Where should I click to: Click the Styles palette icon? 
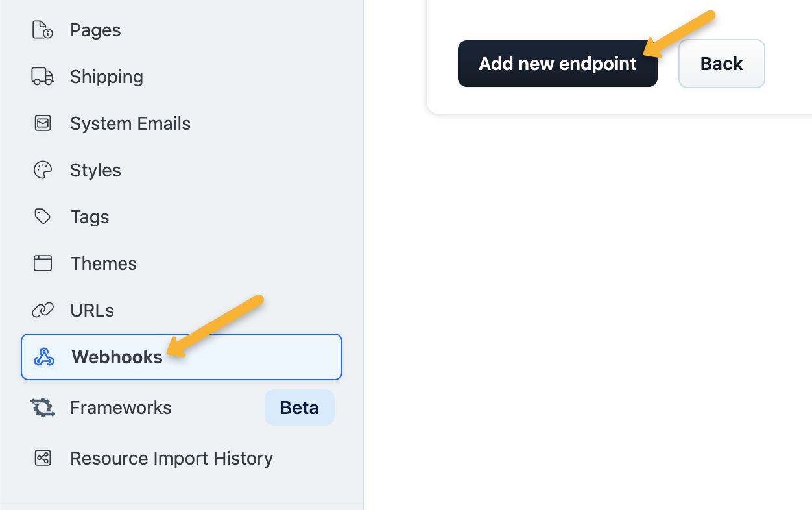43,170
